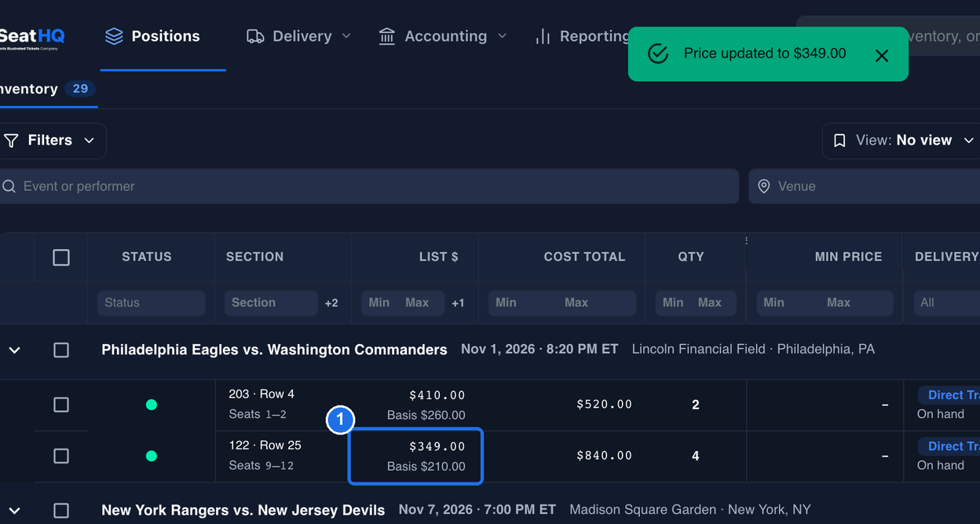Image resolution: width=980 pixels, height=524 pixels.
Task: Expand the Accounting chevron
Action: (503, 36)
